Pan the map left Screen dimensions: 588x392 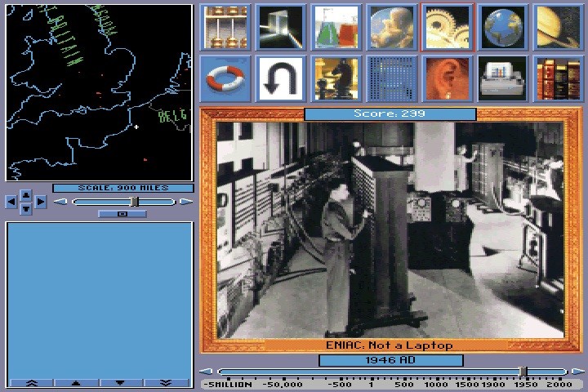(x=11, y=202)
